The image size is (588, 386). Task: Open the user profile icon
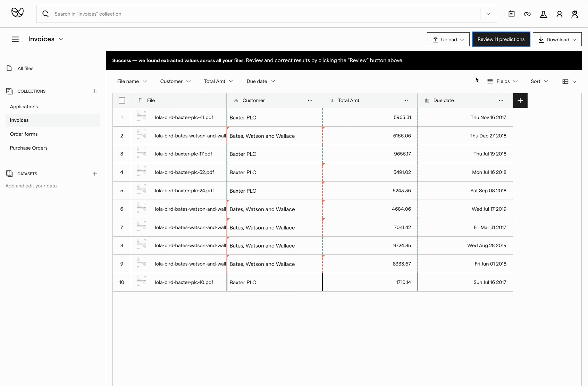[560, 14]
